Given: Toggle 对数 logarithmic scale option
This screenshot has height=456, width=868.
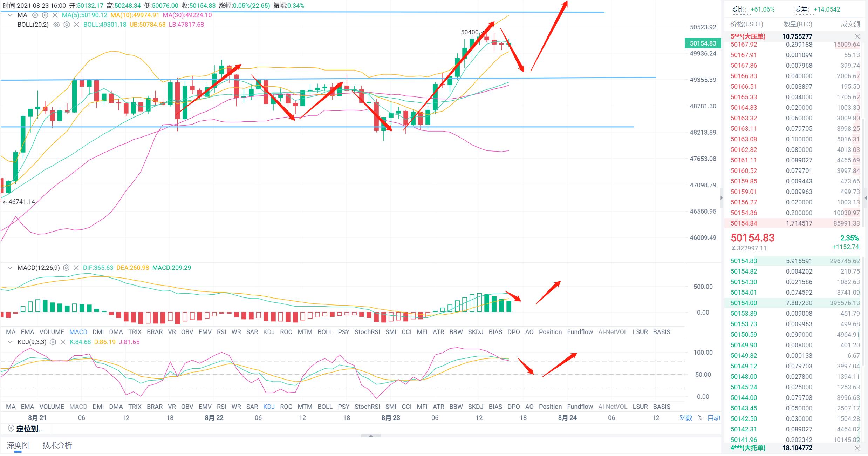Looking at the screenshot, I should coord(686,418).
